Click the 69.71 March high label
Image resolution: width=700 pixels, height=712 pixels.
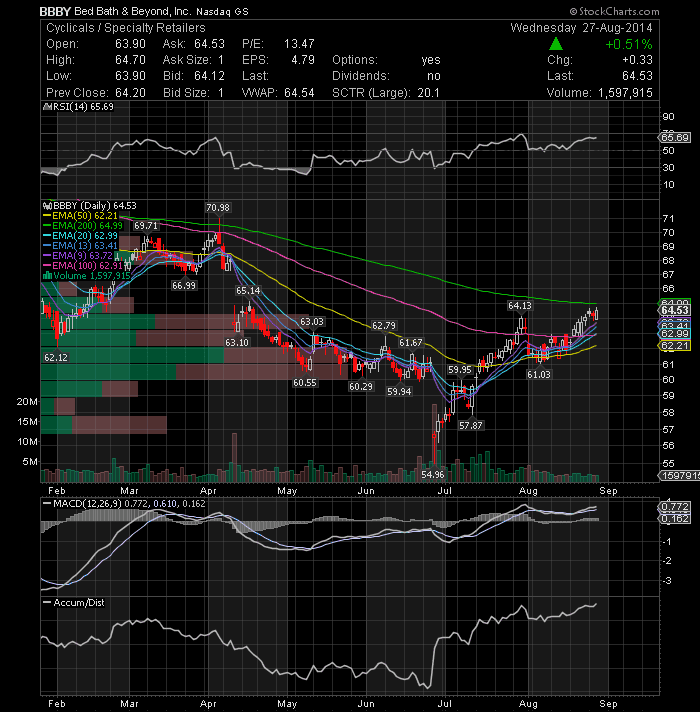coord(146,226)
